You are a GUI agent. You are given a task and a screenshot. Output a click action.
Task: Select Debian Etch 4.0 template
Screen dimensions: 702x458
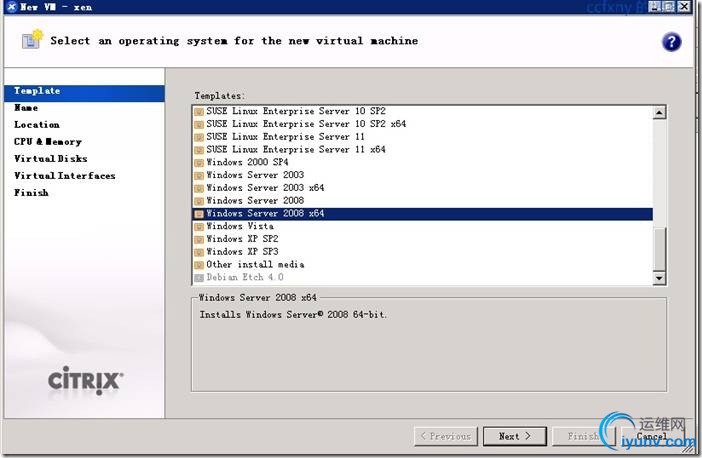244,277
